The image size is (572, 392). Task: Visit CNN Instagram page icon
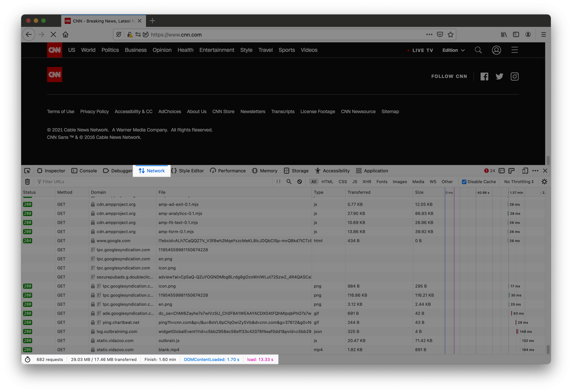pyautogui.click(x=514, y=77)
